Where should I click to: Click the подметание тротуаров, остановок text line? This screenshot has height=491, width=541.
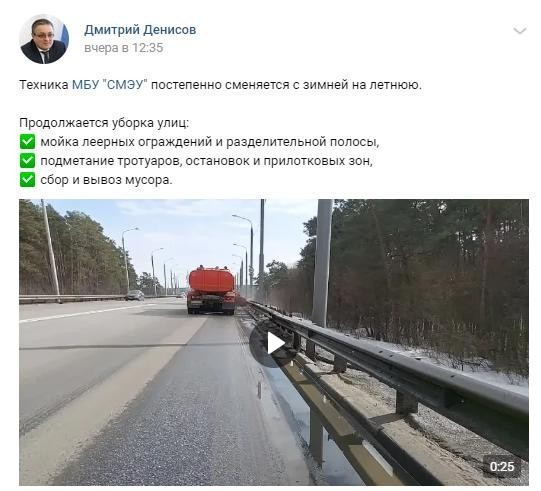[x=206, y=161]
